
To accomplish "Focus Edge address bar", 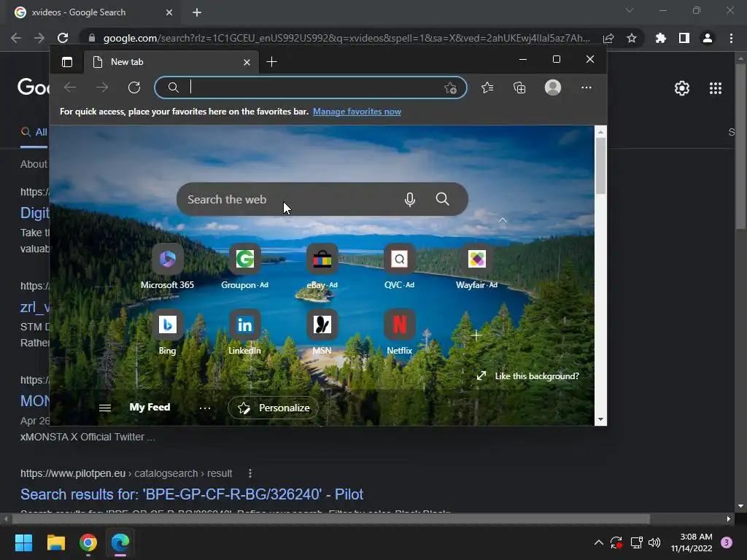I will click(311, 87).
